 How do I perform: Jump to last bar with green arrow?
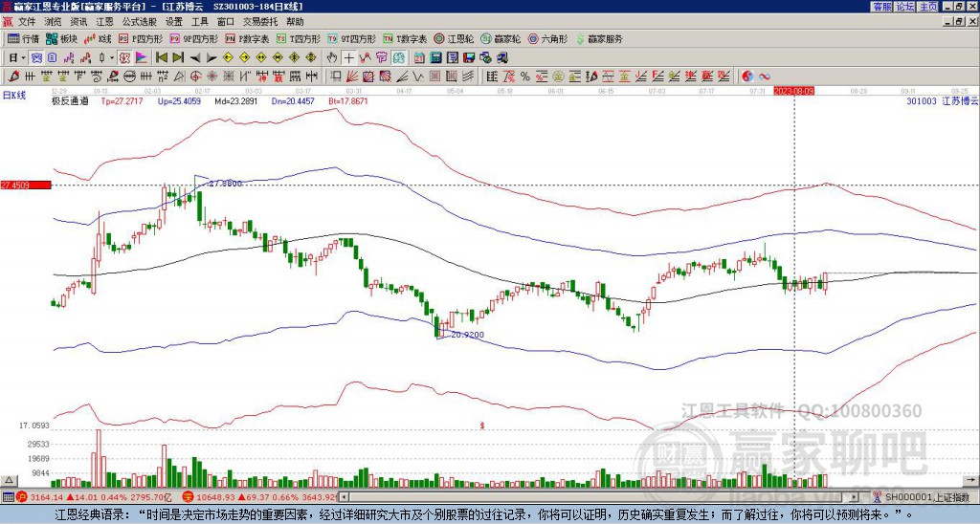(178, 58)
